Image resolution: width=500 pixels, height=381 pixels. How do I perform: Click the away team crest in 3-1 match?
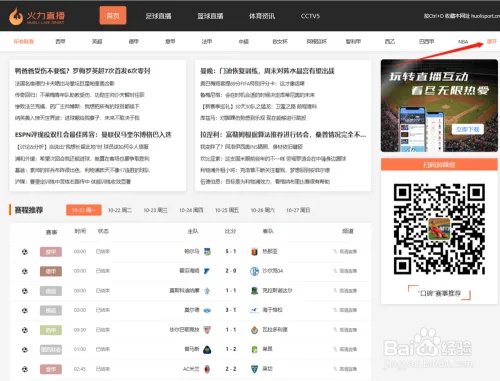click(254, 310)
